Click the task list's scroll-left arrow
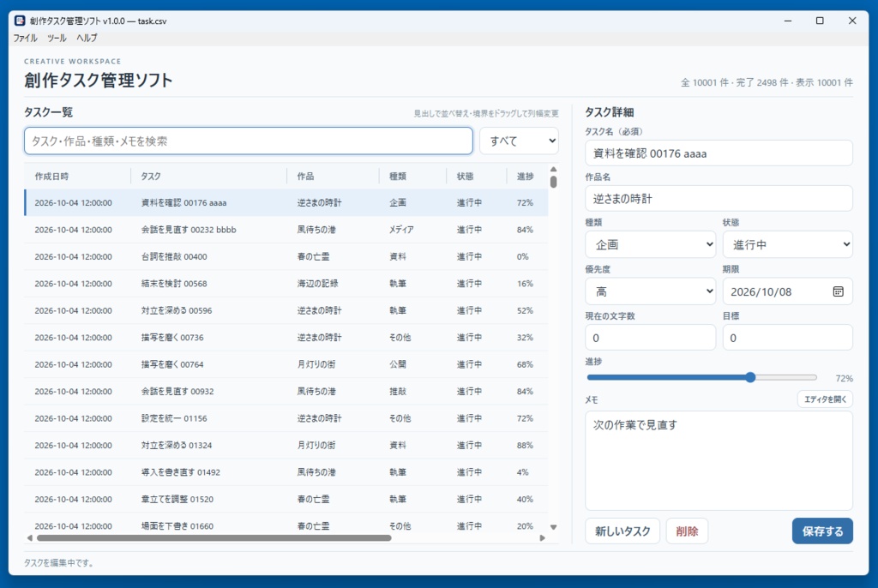This screenshot has width=878, height=588. pyautogui.click(x=30, y=538)
